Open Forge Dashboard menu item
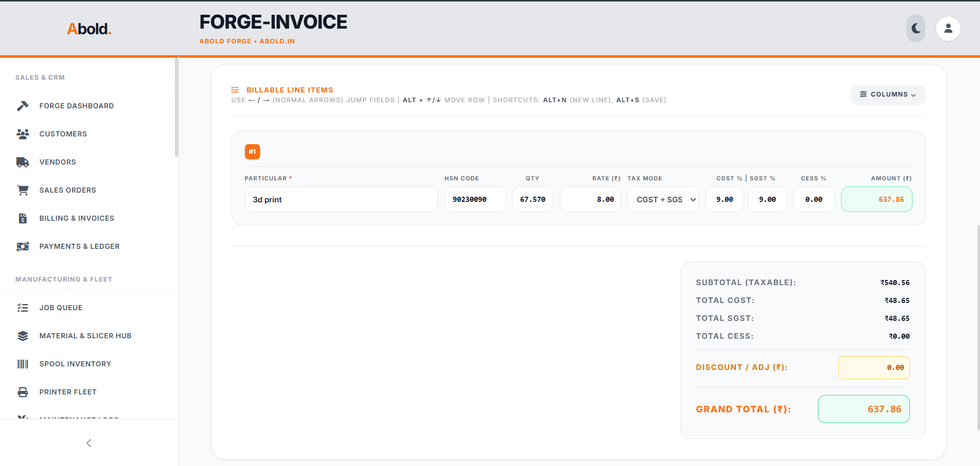 87,106
